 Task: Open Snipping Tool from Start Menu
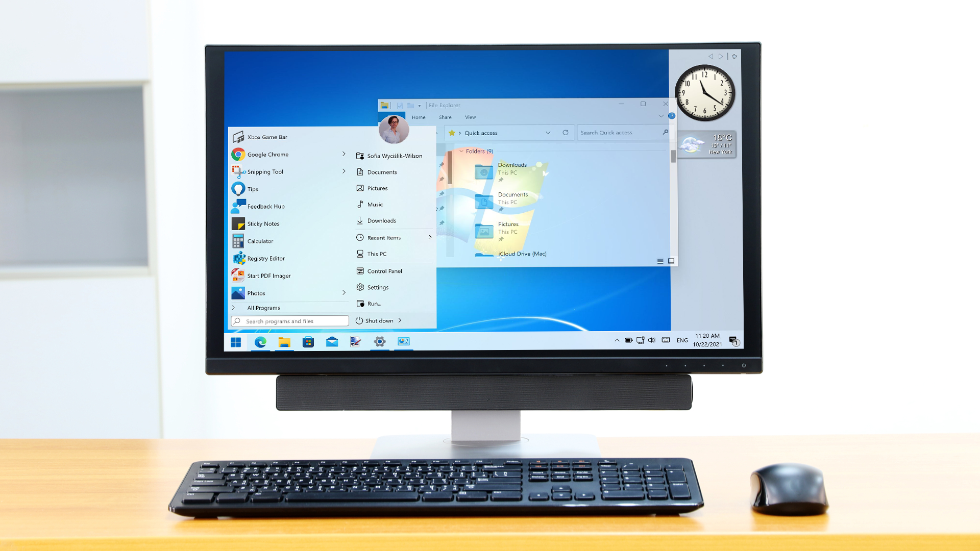point(264,171)
